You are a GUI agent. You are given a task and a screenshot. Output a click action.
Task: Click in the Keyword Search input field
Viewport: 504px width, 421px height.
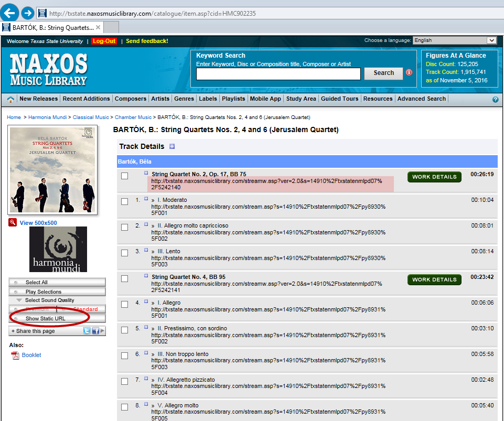click(278, 74)
